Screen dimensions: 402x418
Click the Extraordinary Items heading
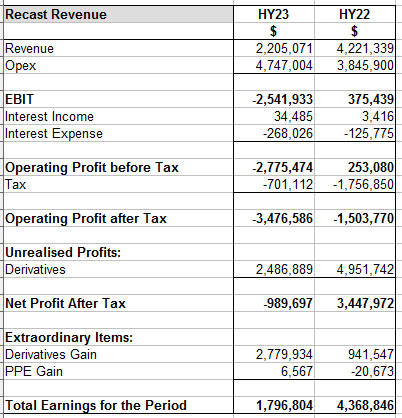(x=69, y=338)
